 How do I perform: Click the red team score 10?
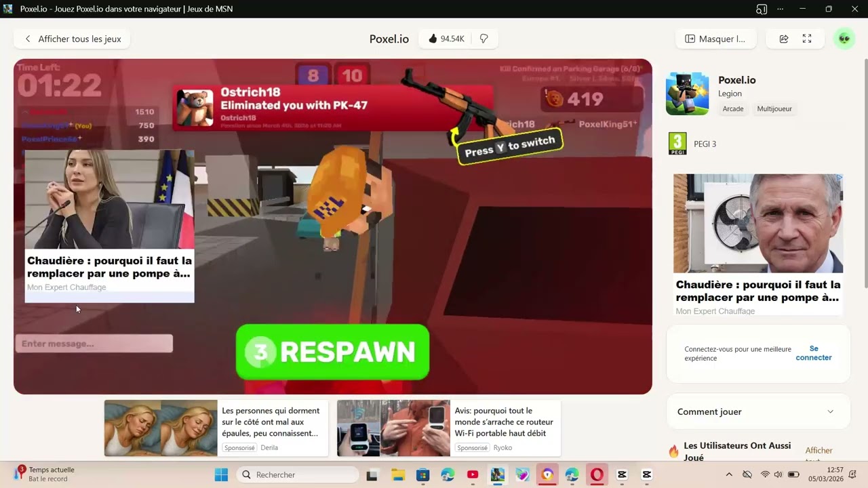[x=351, y=75]
